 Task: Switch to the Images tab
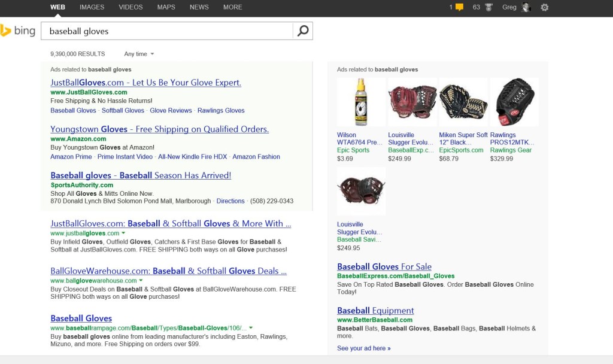92,7
